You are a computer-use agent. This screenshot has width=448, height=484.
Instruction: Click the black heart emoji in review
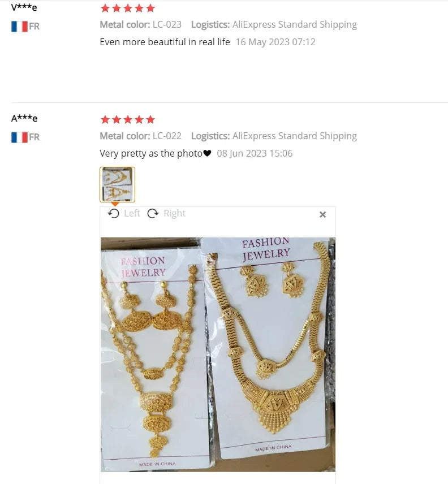click(207, 153)
